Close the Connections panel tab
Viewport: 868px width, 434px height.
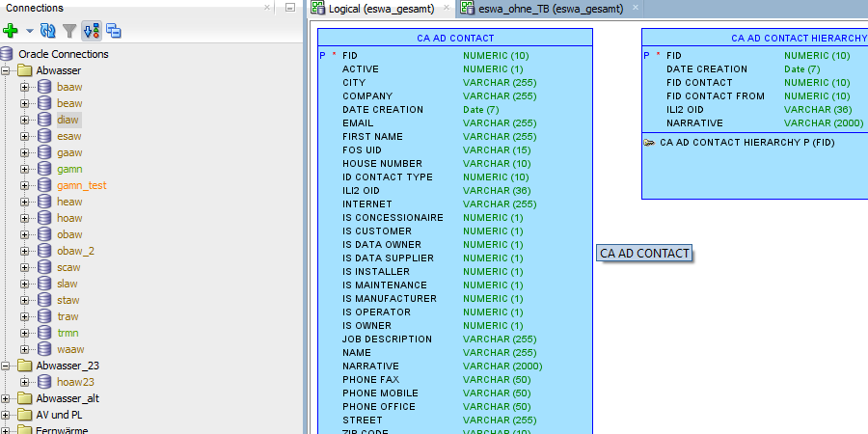coord(267,8)
